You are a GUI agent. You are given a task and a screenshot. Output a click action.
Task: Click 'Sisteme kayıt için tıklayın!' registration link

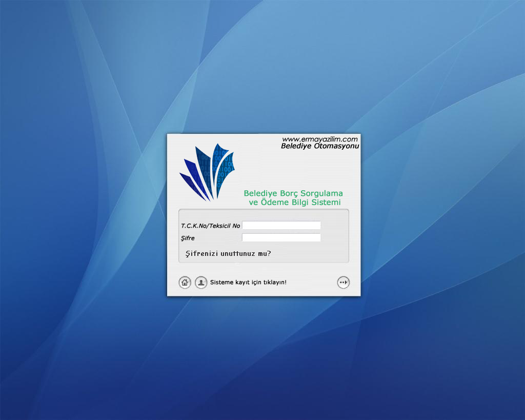tap(248, 283)
